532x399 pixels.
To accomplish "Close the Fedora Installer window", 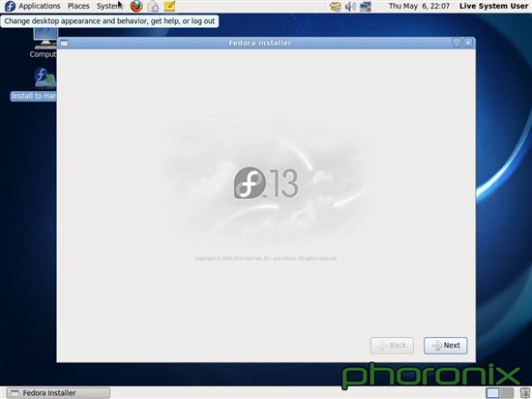I will [x=468, y=43].
